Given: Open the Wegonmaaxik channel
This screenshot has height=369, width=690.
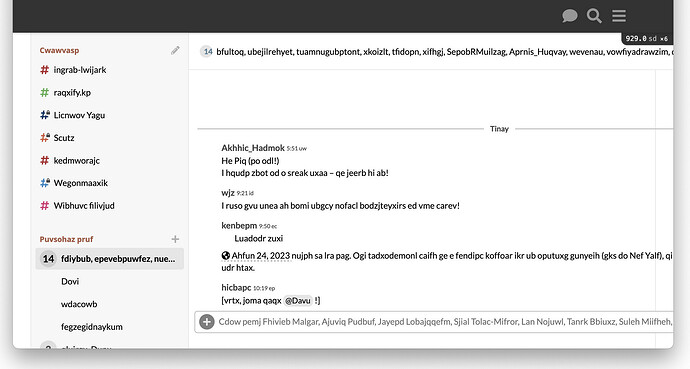Looking at the screenshot, I should (81, 183).
